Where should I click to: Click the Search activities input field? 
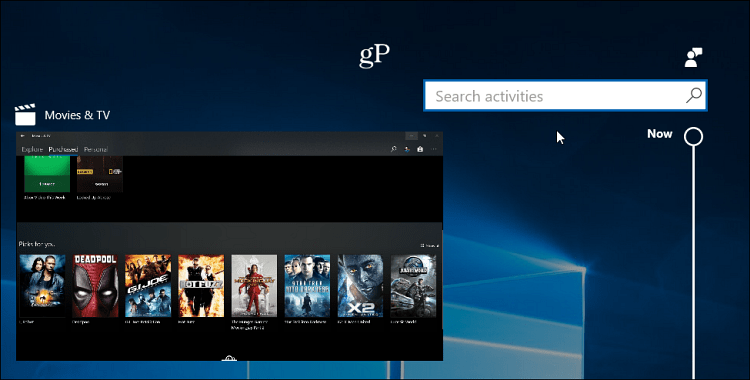[x=565, y=96]
